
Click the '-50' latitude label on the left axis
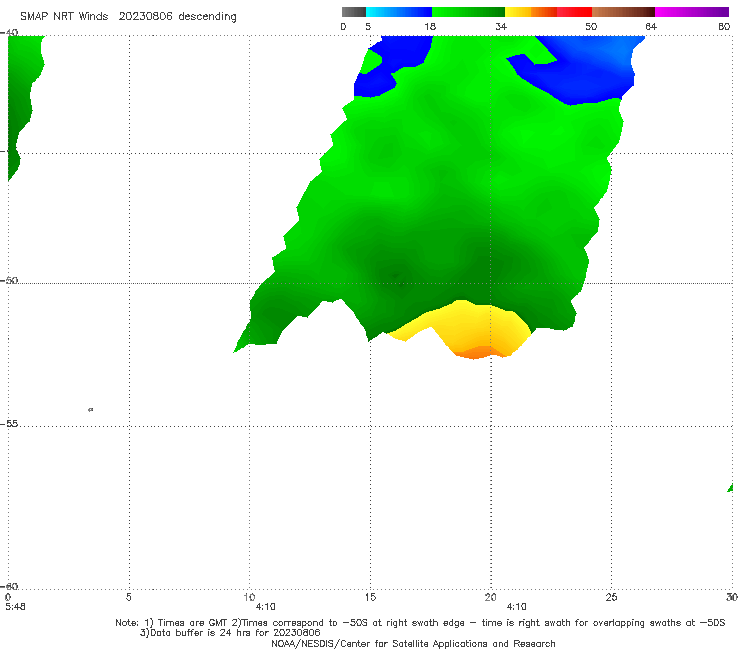click(9, 280)
